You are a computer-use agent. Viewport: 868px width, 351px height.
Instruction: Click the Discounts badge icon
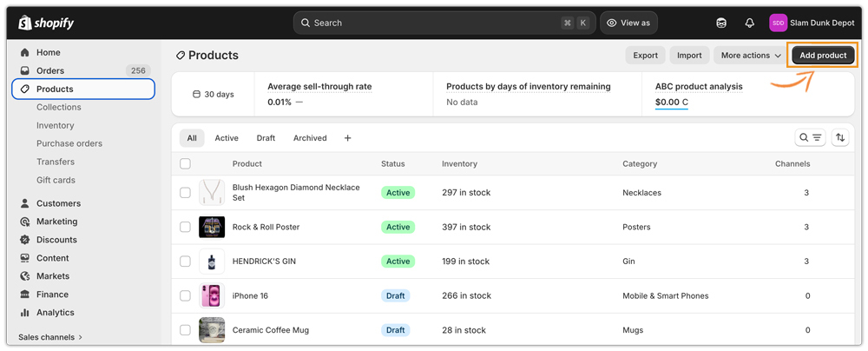(24, 240)
